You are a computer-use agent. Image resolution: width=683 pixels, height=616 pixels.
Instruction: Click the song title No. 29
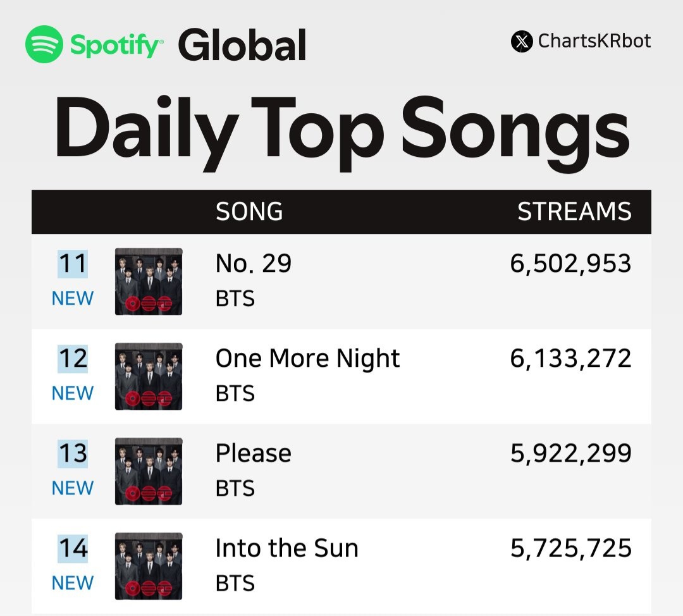pos(254,264)
